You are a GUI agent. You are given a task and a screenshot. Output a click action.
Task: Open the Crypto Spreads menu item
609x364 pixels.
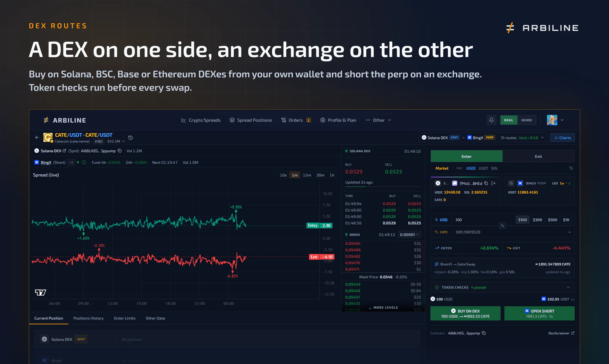tap(201, 120)
